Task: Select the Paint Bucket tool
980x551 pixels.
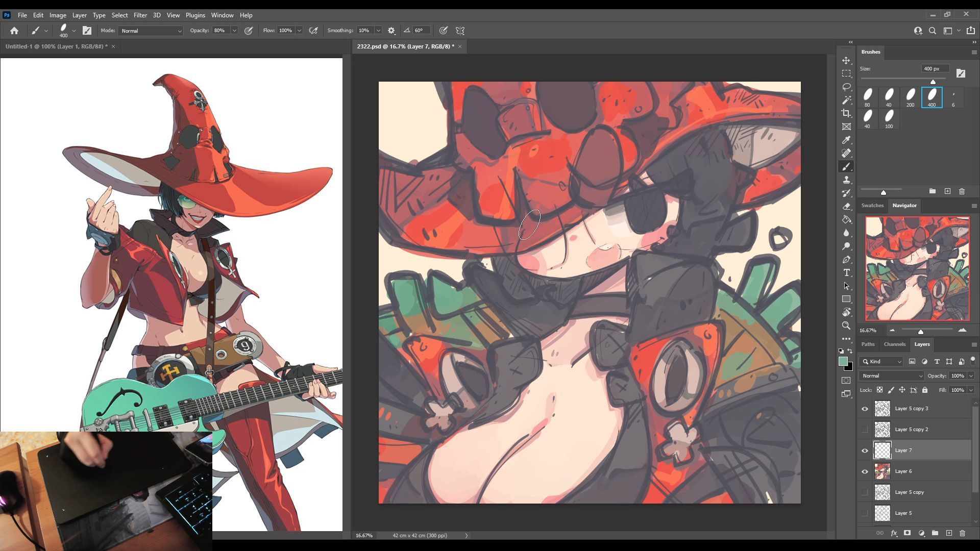Action: 846,219
